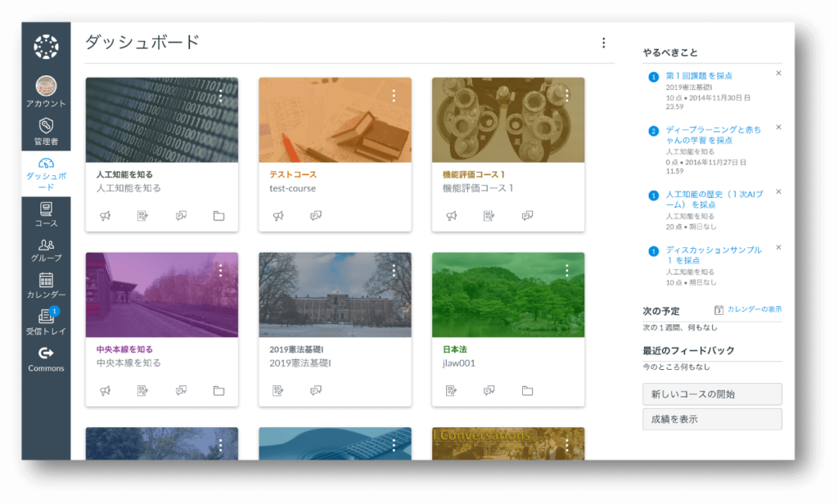This screenshot has width=838, height=504.
Task: Open assignments for 中央本線を知る
Action: tap(142, 391)
